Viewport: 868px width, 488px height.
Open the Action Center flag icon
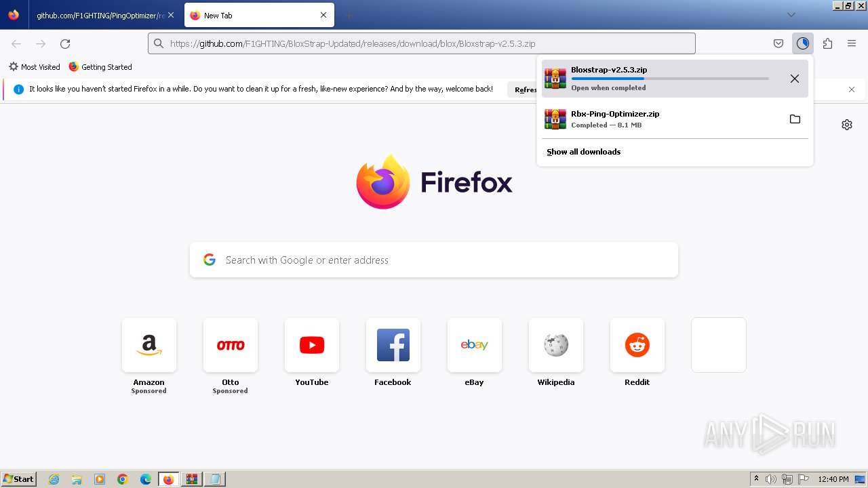coord(804,479)
